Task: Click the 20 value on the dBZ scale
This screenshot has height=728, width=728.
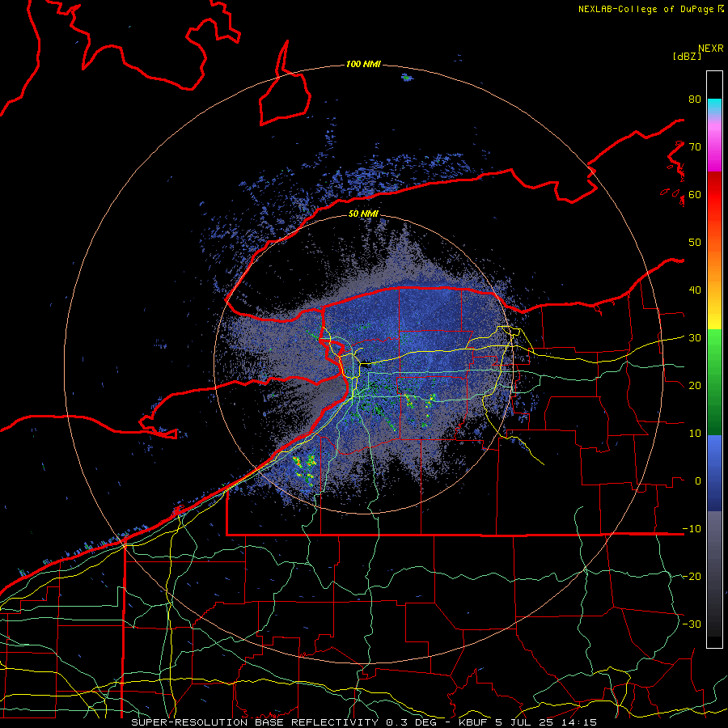Action: pyautogui.click(x=695, y=385)
